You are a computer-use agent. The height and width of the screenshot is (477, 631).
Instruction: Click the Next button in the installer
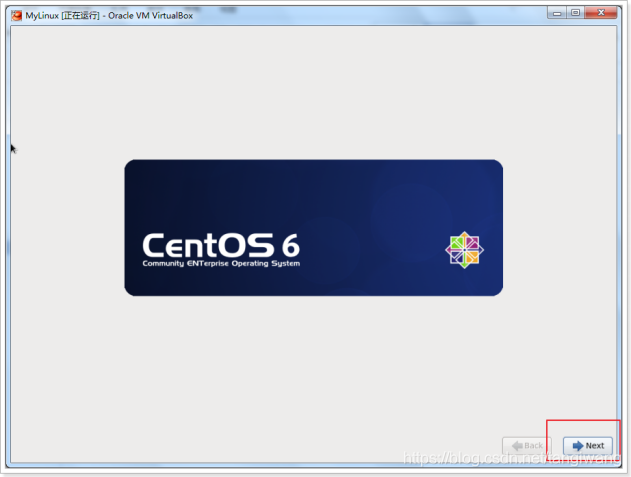pyautogui.click(x=588, y=446)
